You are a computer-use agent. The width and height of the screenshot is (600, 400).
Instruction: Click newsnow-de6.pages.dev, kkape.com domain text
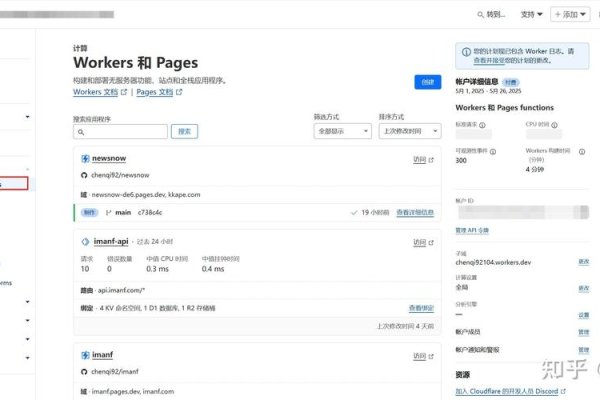pyautogui.click(x=146, y=195)
